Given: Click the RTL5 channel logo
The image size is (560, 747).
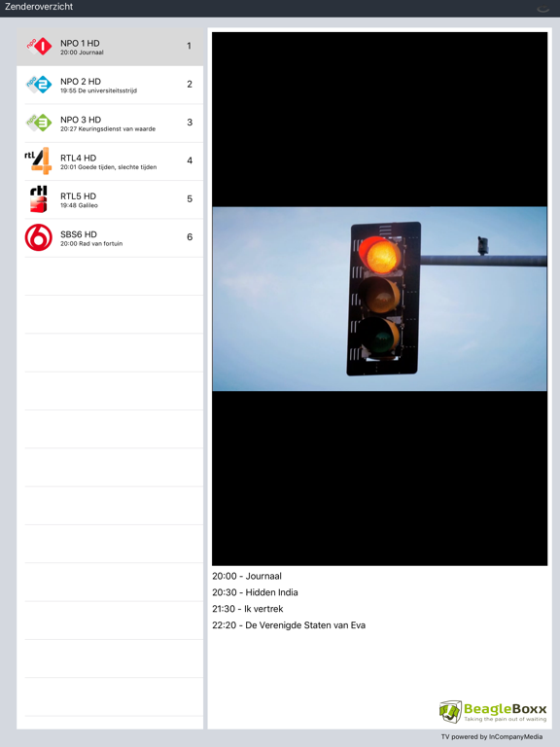Looking at the screenshot, I should 39,198.
